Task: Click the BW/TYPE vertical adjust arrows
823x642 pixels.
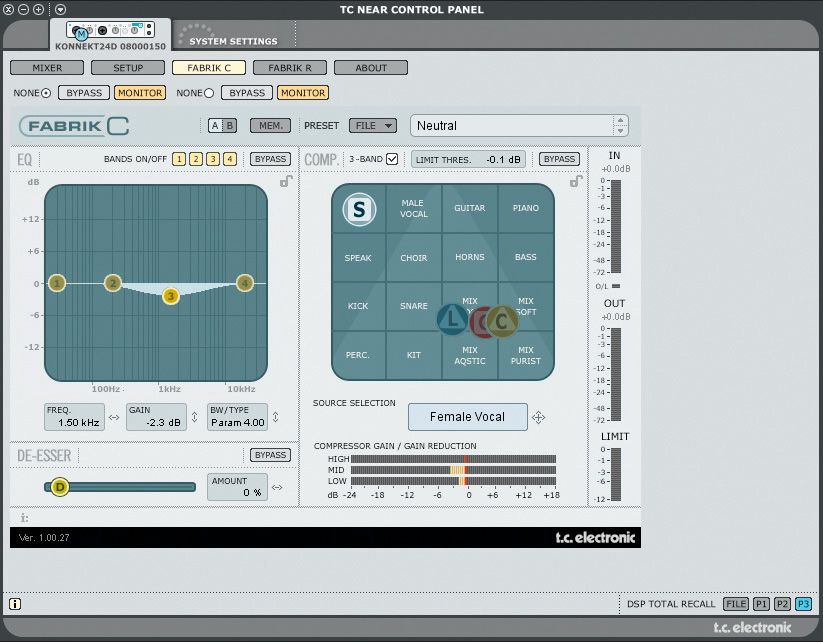Action: 275,417
